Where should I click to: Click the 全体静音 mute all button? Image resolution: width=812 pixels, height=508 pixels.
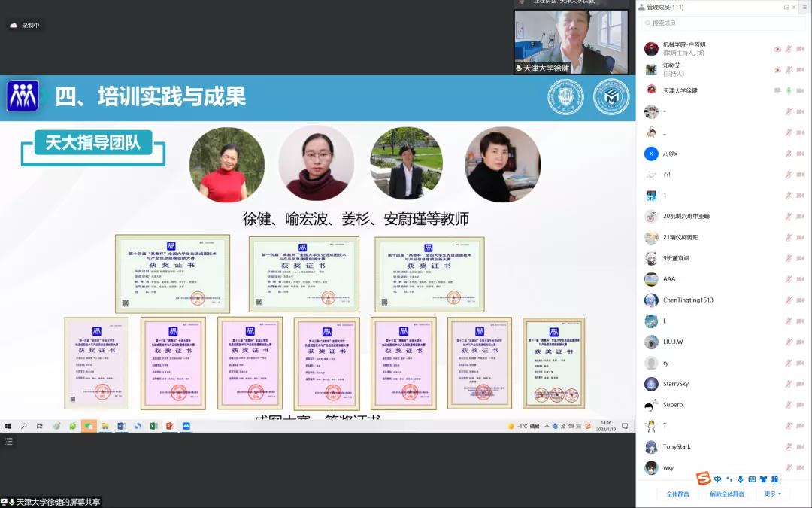678,494
